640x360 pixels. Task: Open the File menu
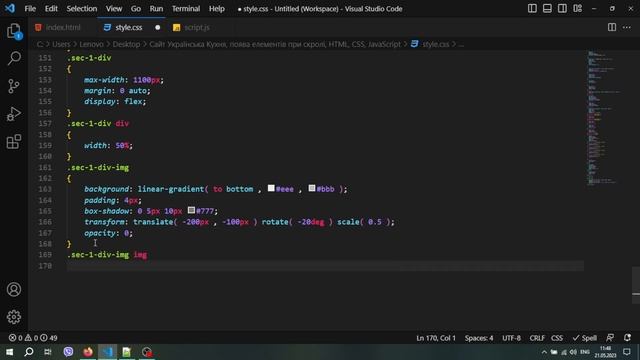(x=30, y=9)
